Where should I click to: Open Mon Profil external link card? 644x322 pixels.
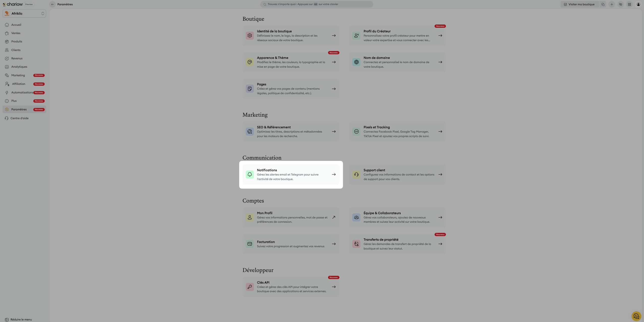pos(291,217)
